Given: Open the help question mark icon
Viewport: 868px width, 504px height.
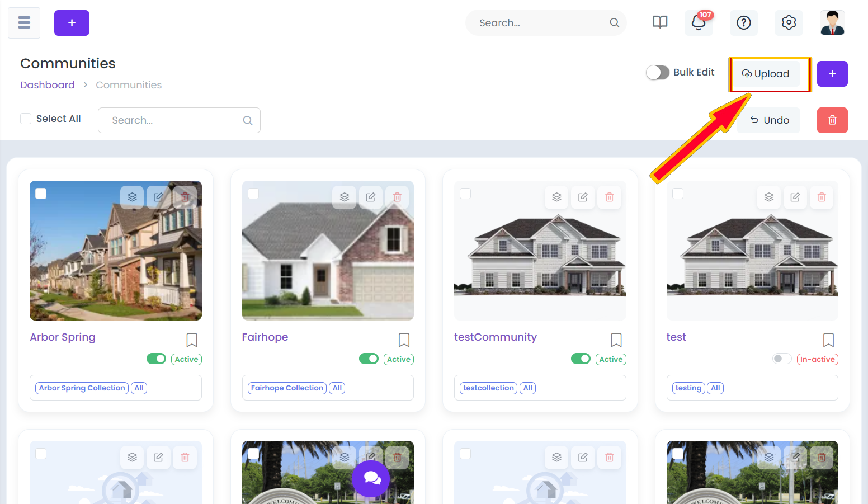Looking at the screenshot, I should [744, 22].
